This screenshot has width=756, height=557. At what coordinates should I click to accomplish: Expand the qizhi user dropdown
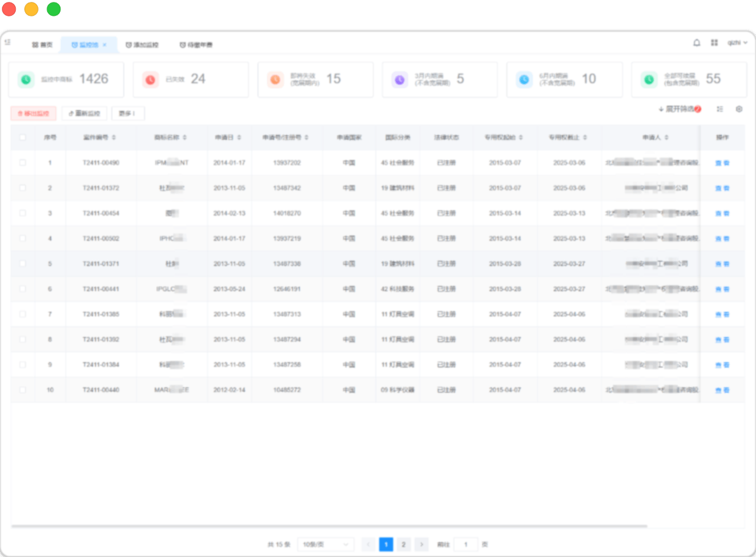(737, 43)
